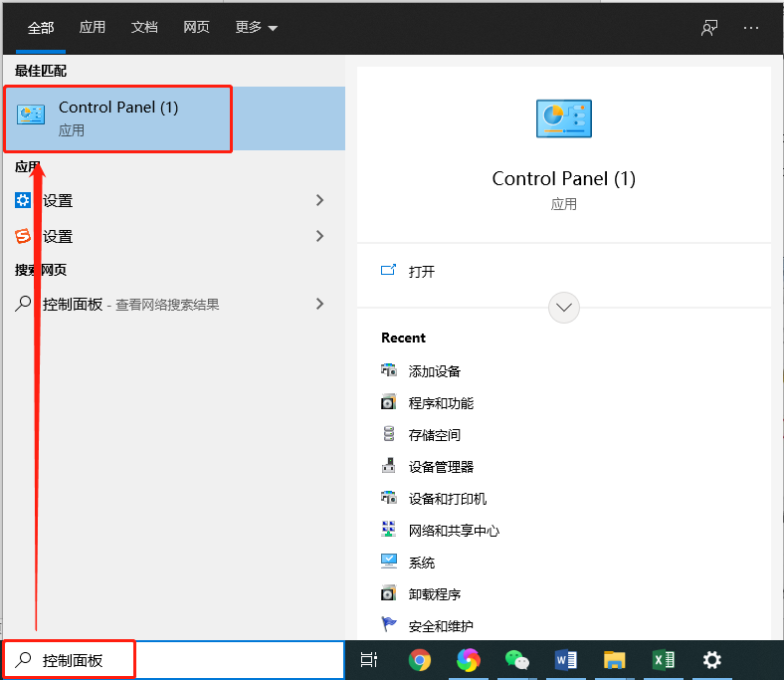Viewport: 784px width, 680px height.
Task: Open recent item 系统
Action: point(422,563)
